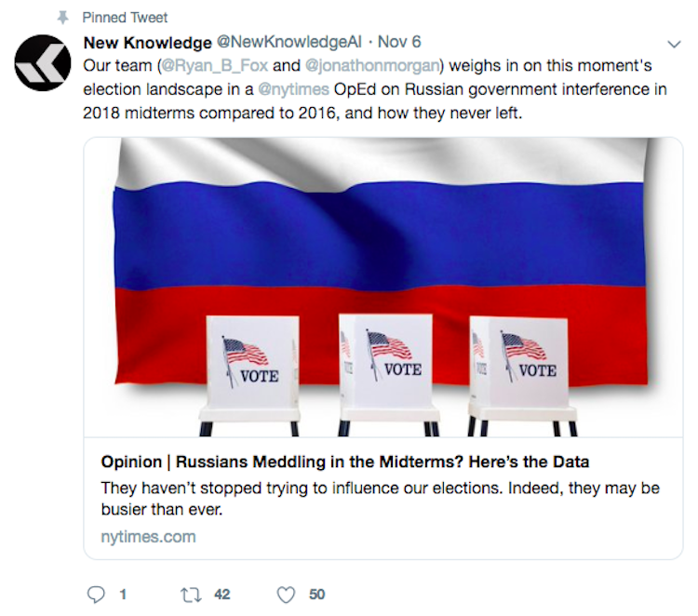Open the tweet options chevron menu
The height and width of the screenshot is (616, 698).
(675, 44)
